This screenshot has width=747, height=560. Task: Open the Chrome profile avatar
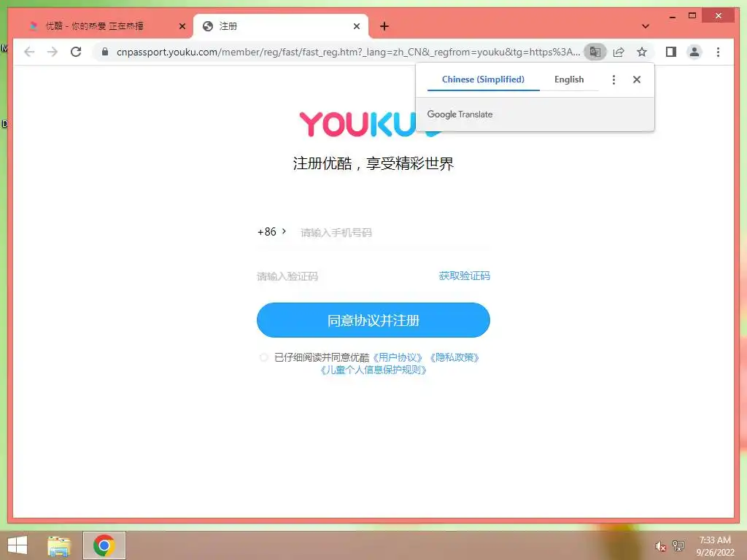click(x=694, y=52)
